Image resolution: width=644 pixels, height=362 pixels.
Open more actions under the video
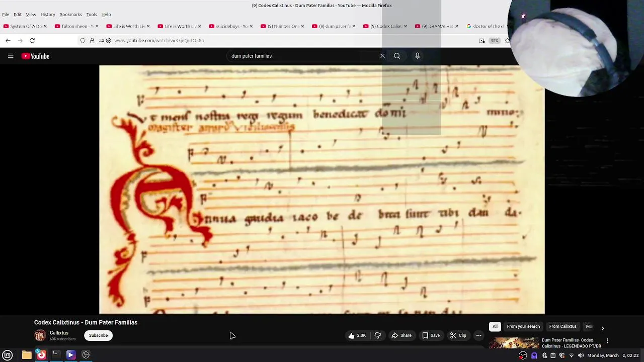coord(479,335)
